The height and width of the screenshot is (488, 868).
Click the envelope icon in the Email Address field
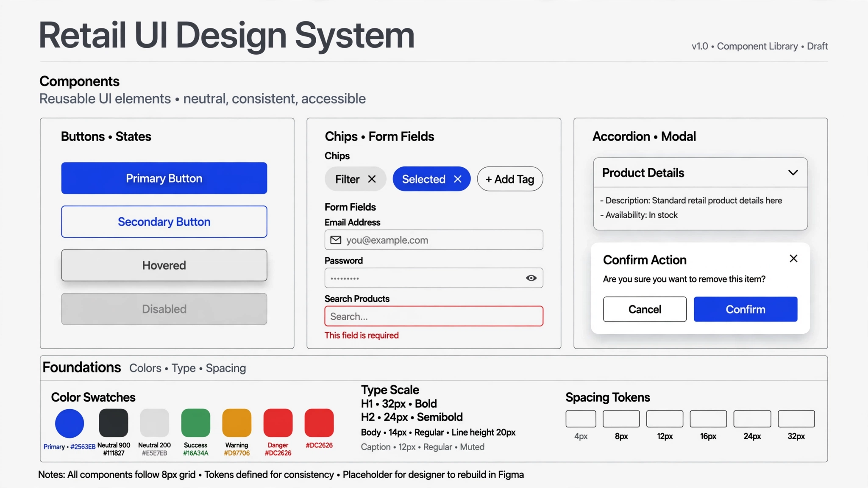[x=336, y=240]
